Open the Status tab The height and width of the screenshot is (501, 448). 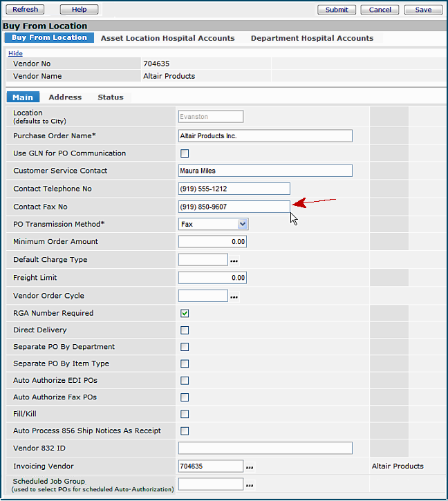pos(110,97)
